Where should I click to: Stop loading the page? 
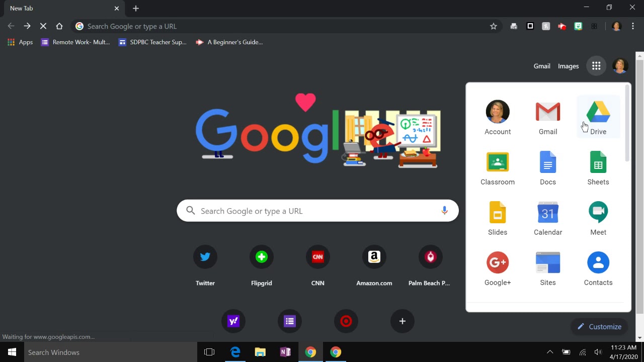43,26
